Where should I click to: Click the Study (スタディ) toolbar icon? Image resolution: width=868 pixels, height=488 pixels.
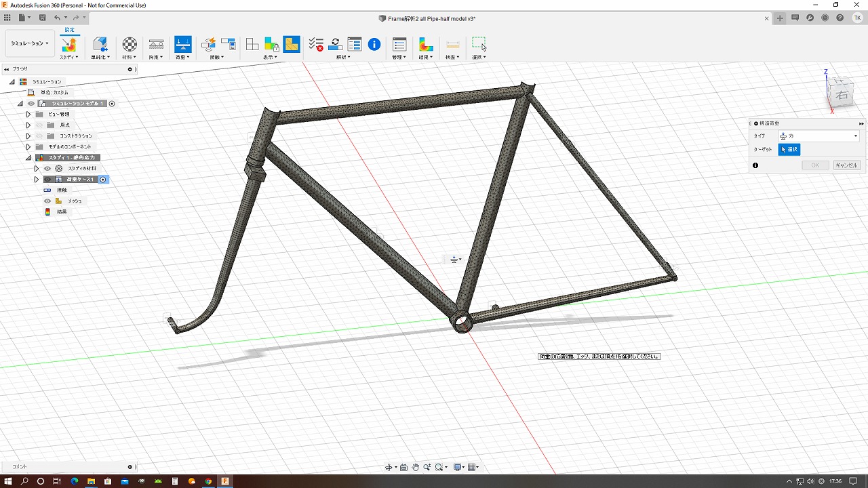pyautogui.click(x=68, y=45)
